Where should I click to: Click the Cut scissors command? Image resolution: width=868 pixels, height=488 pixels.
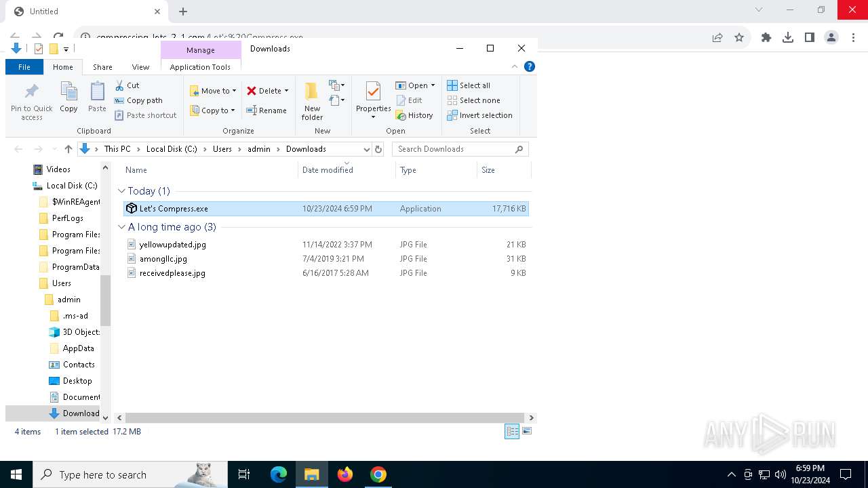(127, 85)
